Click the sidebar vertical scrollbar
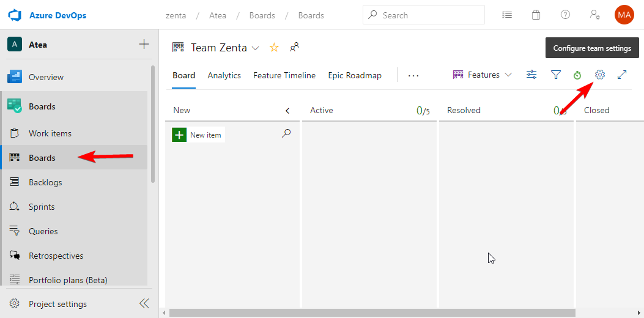 [x=153, y=124]
